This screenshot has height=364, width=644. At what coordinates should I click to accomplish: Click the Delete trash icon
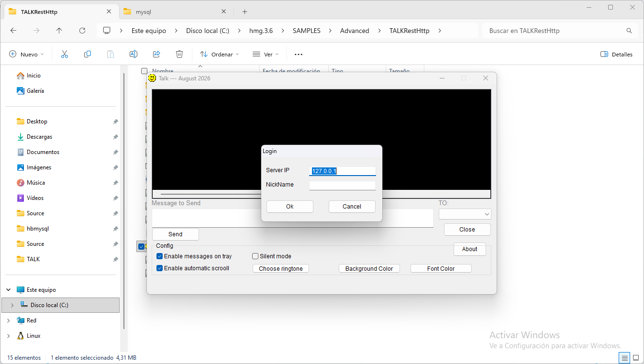tap(179, 55)
